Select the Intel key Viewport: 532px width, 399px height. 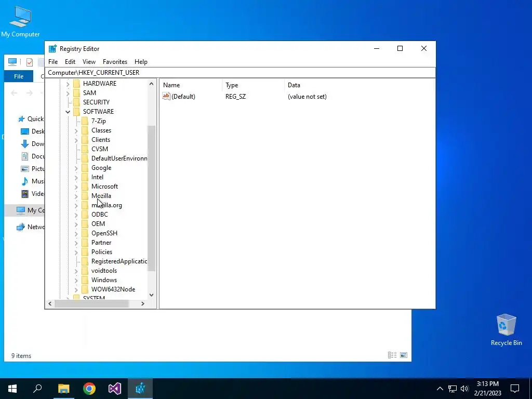point(97,177)
